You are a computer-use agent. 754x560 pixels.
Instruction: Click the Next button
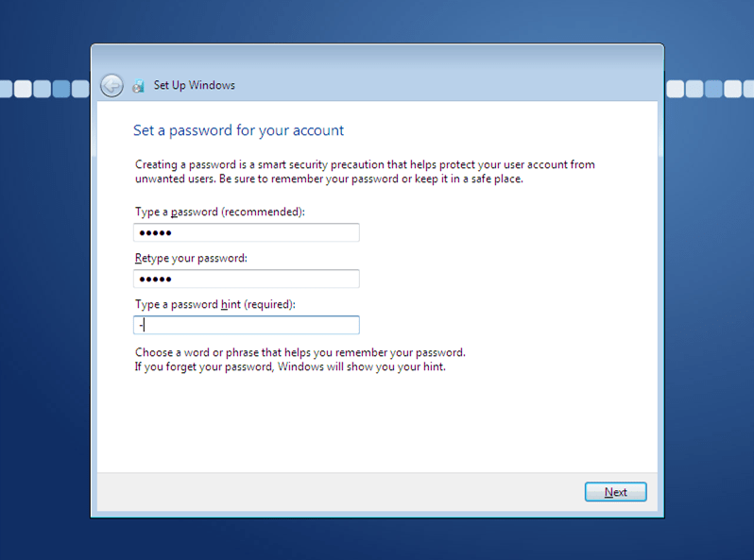coord(615,492)
